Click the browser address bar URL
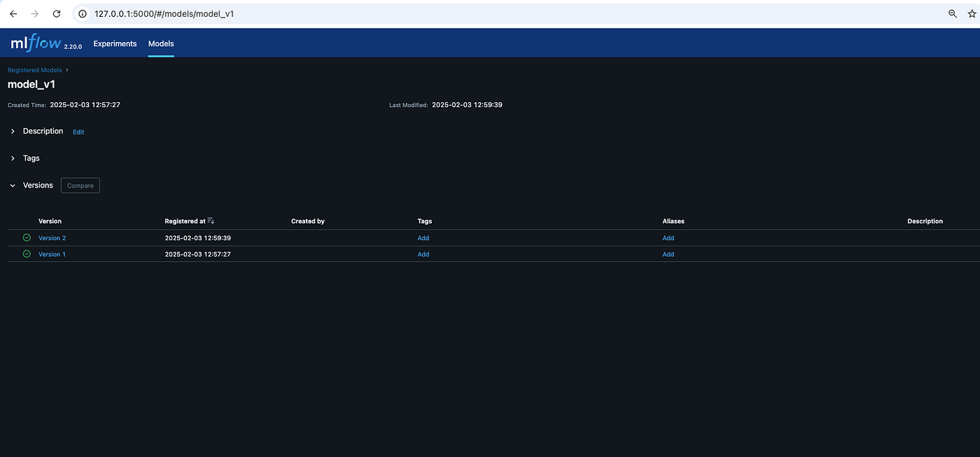The height and width of the screenshot is (457, 980). tap(164, 14)
